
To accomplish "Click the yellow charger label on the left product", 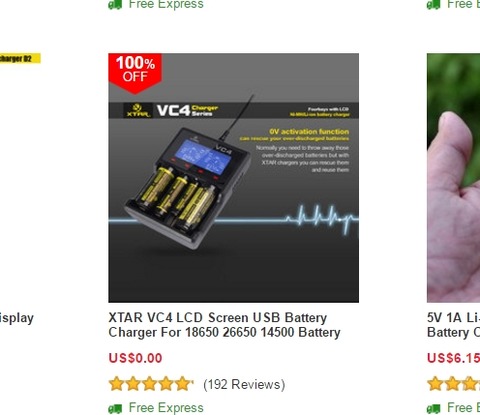I will point(20,59).
